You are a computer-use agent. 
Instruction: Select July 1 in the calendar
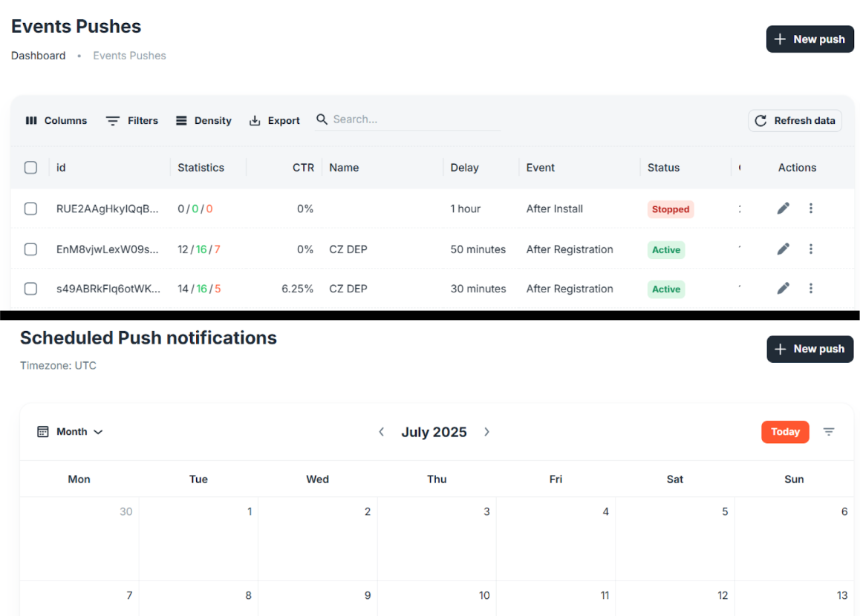pos(198,539)
